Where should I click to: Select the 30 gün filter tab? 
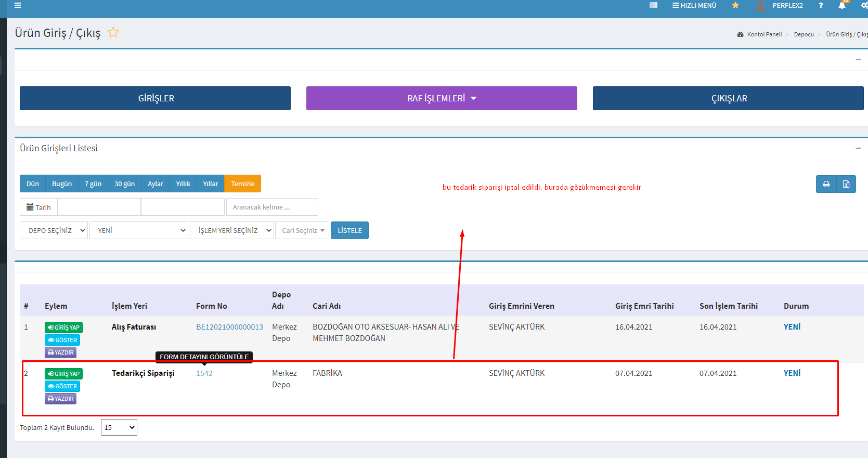(x=124, y=184)
